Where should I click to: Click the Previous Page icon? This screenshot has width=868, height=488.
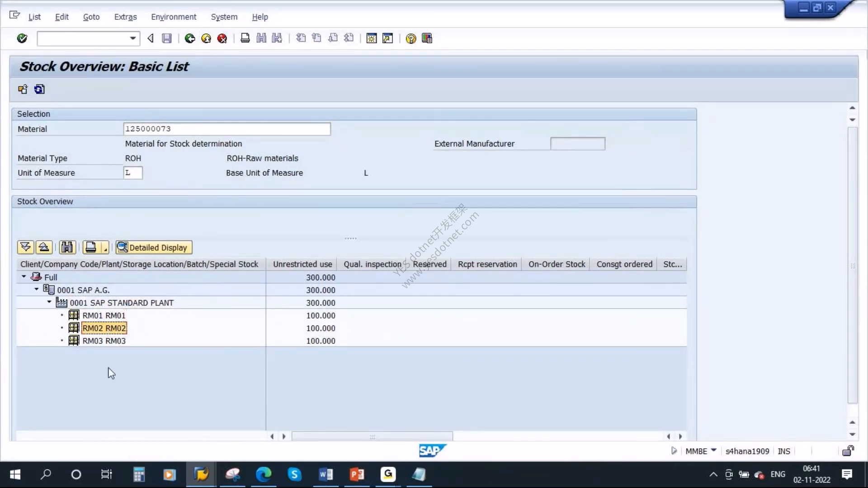(x=316, y=38)
